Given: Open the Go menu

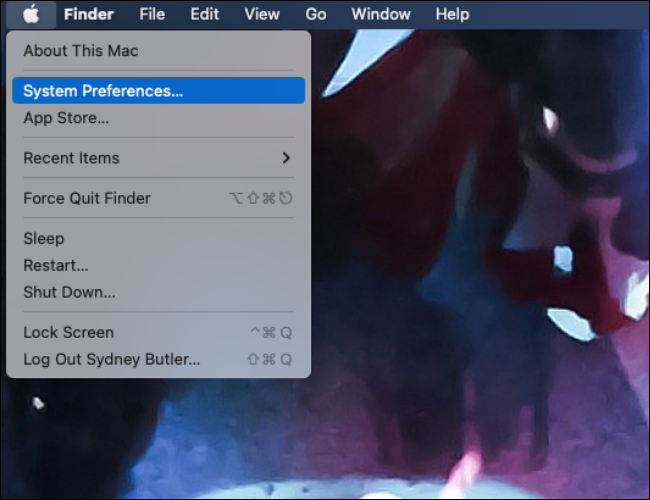Looking at the screenshot, I should [x=316, y=15].
